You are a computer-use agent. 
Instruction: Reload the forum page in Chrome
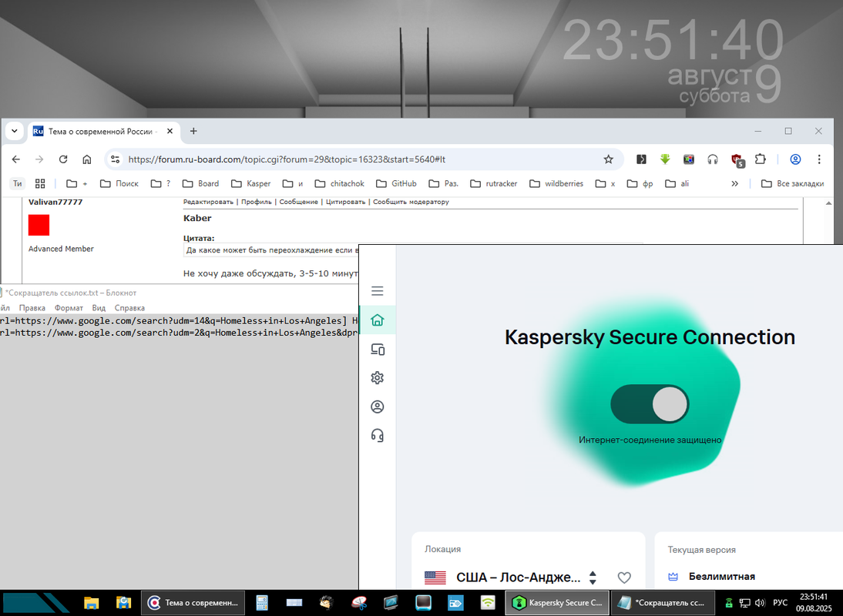pyautogui.click(x=63, y=159)
